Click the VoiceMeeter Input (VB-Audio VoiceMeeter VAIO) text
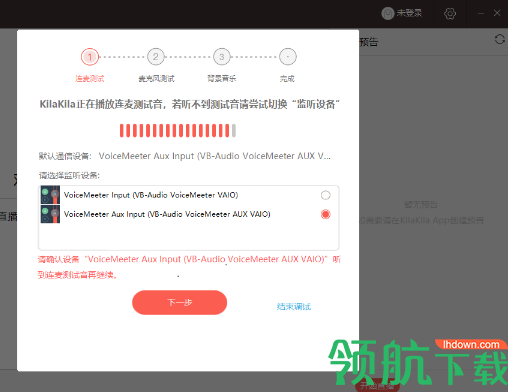The width and height of the screenshot is (508, 392). click(x=151, y=195)
